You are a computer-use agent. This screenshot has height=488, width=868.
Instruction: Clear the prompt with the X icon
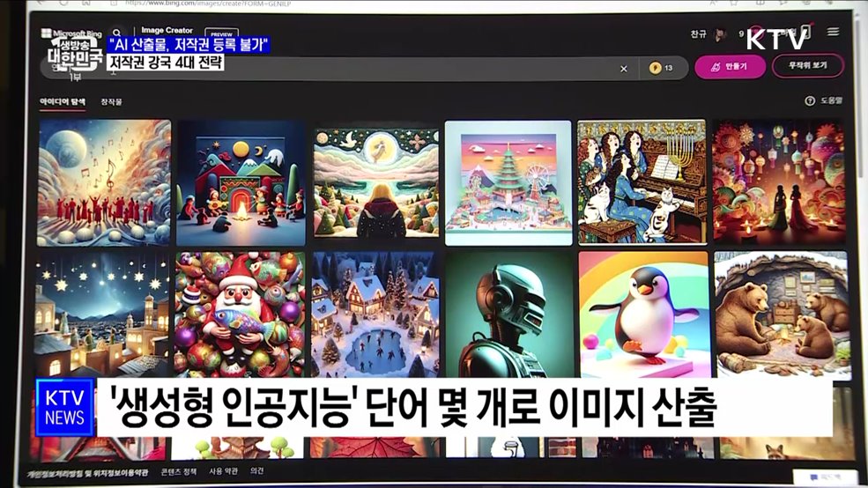click(x=624, y=69)
